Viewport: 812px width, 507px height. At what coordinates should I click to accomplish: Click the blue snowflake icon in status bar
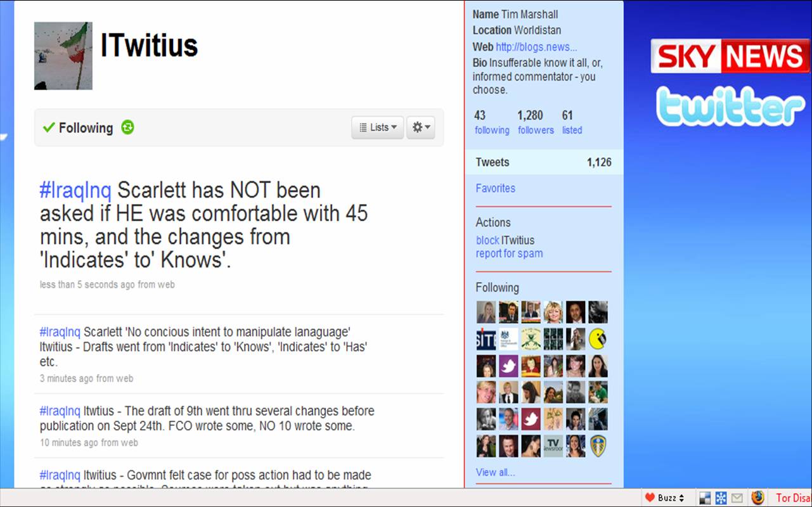click(x=721, y=497)
